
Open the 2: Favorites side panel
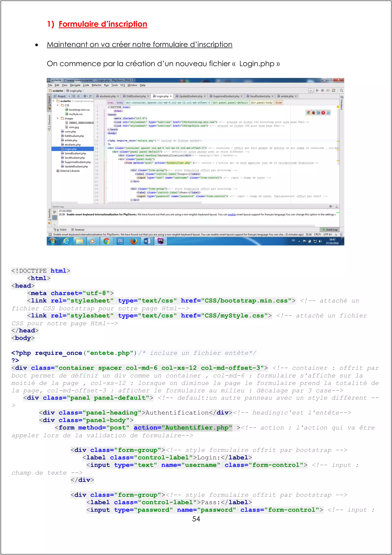pyautogui.click(x=49, y=216)
